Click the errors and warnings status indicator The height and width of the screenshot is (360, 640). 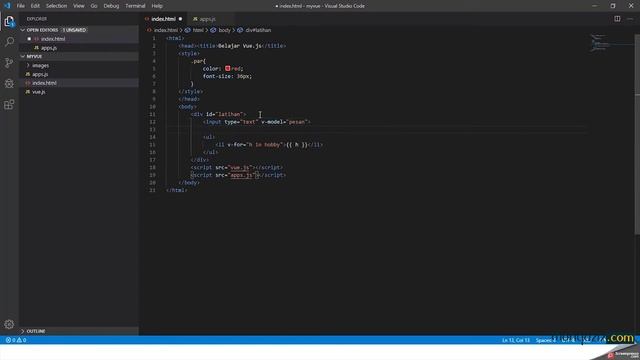click(x=16, y=340)
